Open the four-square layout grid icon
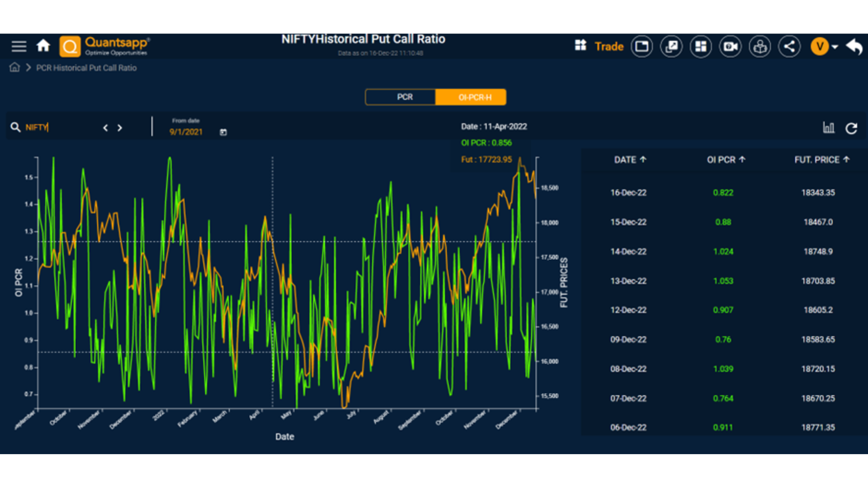 tap(701, 47)
